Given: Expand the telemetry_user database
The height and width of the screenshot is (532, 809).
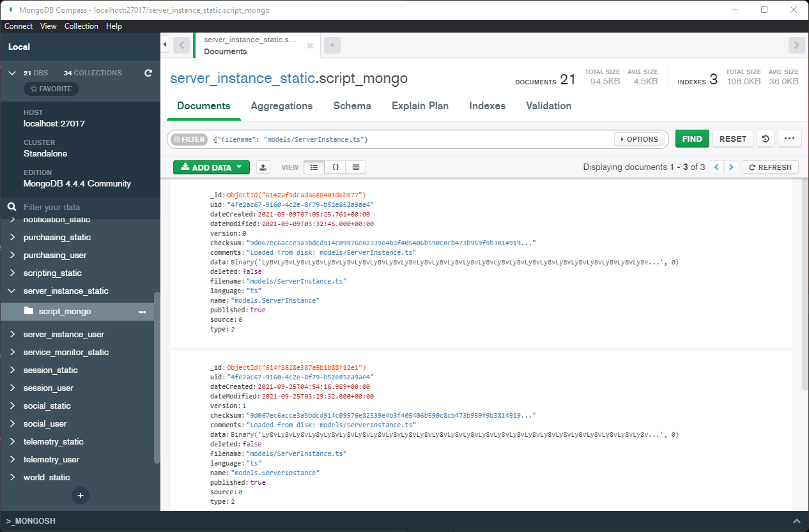Looking at the screenshot, I should coord(12,459).
